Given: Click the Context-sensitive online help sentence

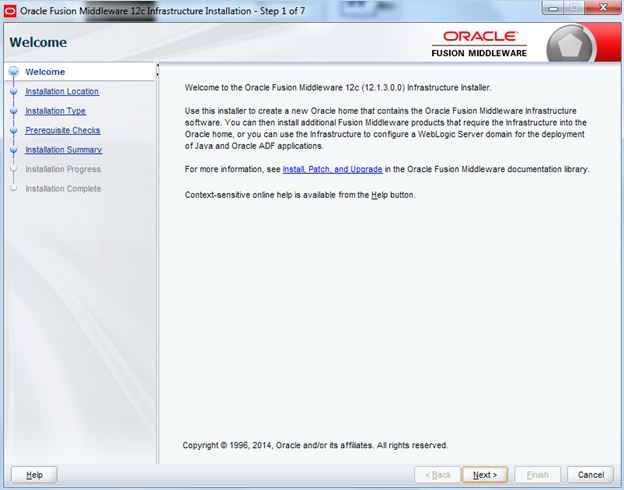Looking at the screenshot, I should [x=300, y=195].
